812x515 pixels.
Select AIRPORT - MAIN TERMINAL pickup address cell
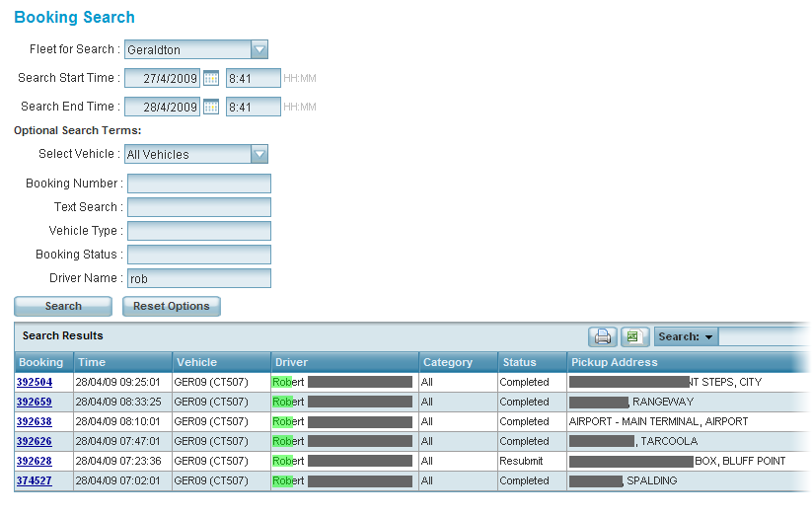[x=689, y=421]
